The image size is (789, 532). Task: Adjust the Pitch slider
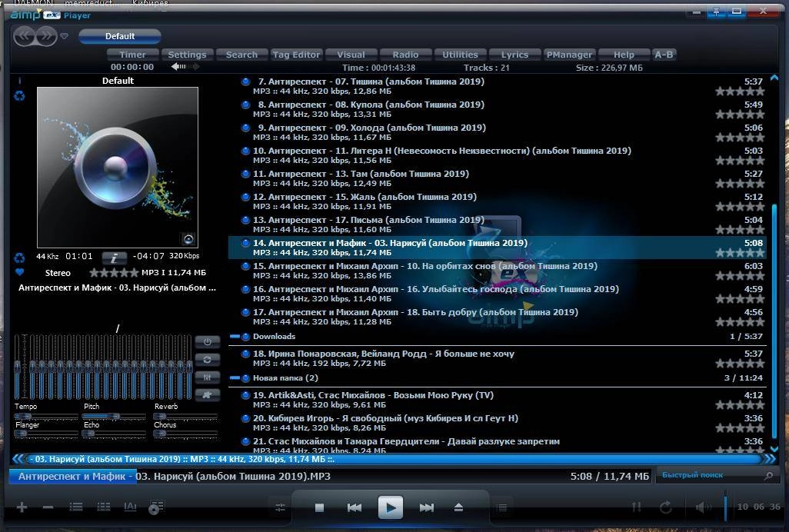(115, 417)
